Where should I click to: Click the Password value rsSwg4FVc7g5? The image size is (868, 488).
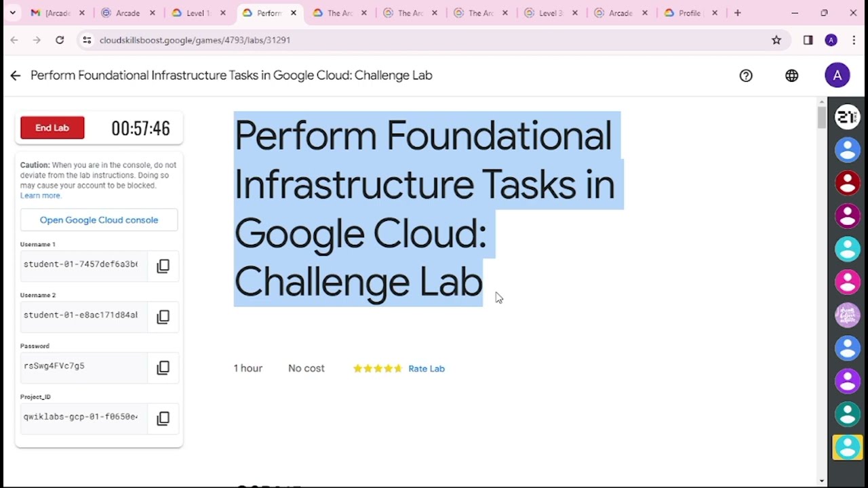click(54, 366)
